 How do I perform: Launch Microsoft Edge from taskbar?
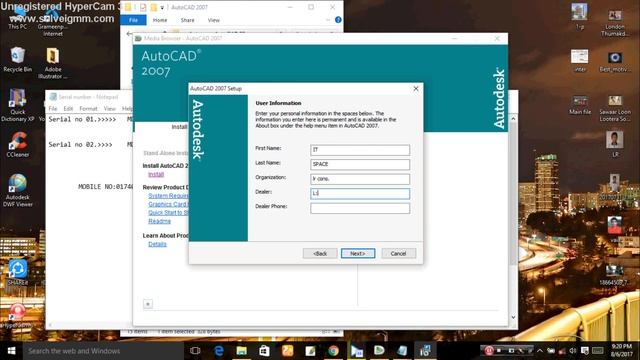coord(219,351)
